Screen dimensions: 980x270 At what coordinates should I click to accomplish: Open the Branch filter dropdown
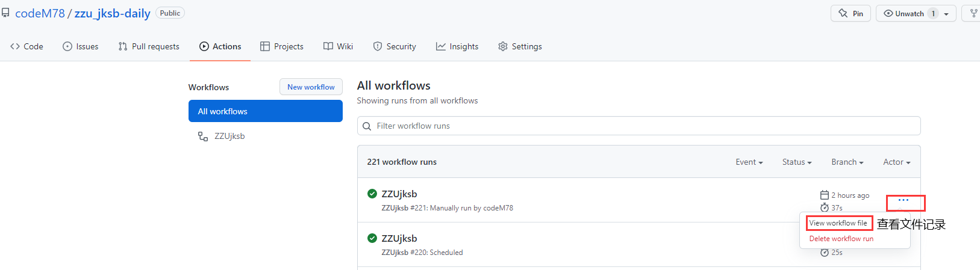(847, 162)
